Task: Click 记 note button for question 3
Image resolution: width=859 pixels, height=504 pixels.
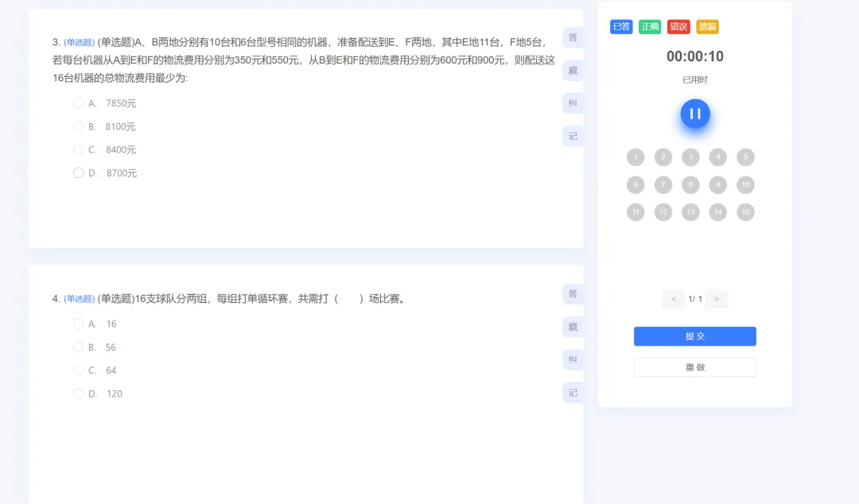Action: pyautogui.click(x=573, y=136)
